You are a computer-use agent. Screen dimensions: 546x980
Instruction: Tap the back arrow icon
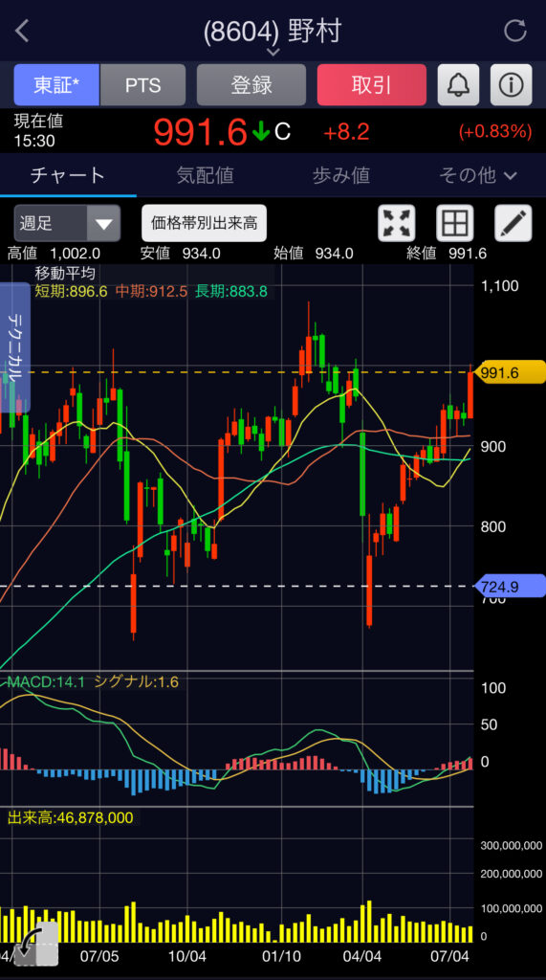click(x=22, y=31)
